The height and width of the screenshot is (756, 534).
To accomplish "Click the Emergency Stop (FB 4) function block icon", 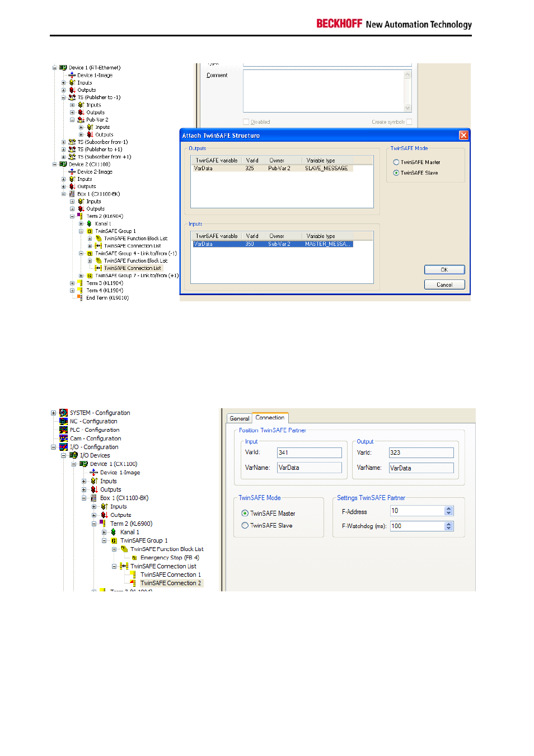I will (x=134, y=558).
